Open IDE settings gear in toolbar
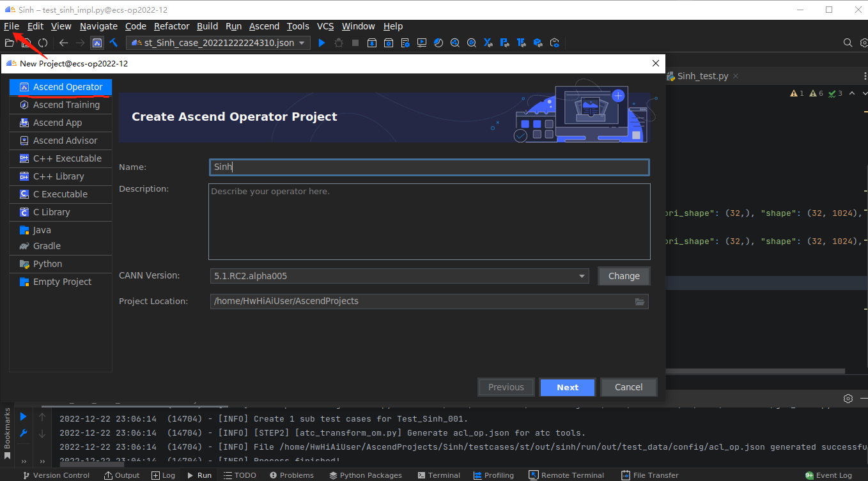Viewport: 868px width, 481px height. click(863, 43)
